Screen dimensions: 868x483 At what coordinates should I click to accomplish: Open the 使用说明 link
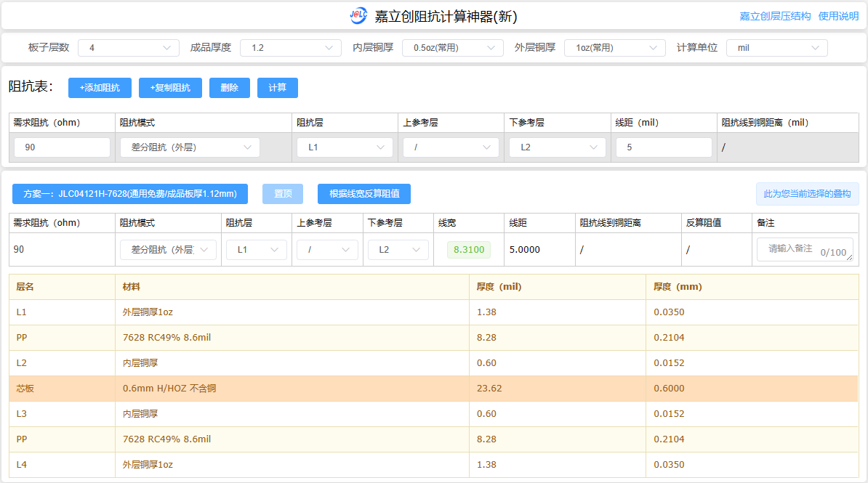[x=838, y=16]
